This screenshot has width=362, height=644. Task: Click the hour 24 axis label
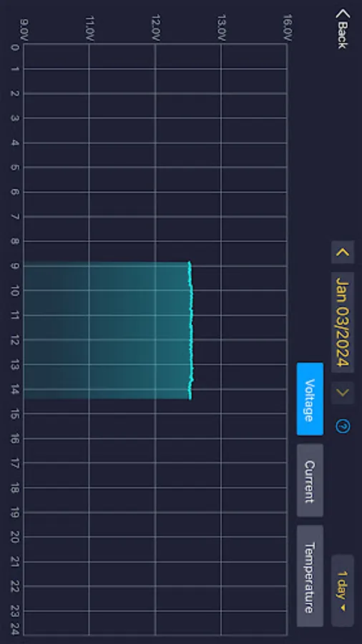click(x=15, y=629)
